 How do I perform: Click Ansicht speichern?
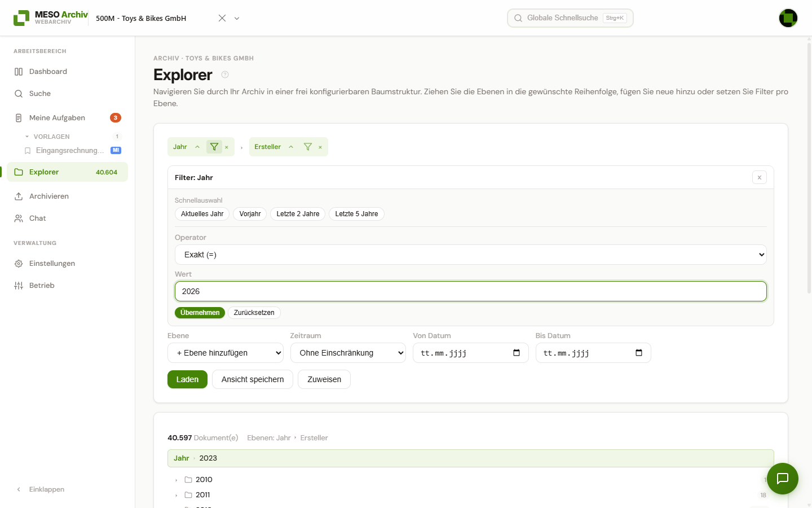click(253, 379)
